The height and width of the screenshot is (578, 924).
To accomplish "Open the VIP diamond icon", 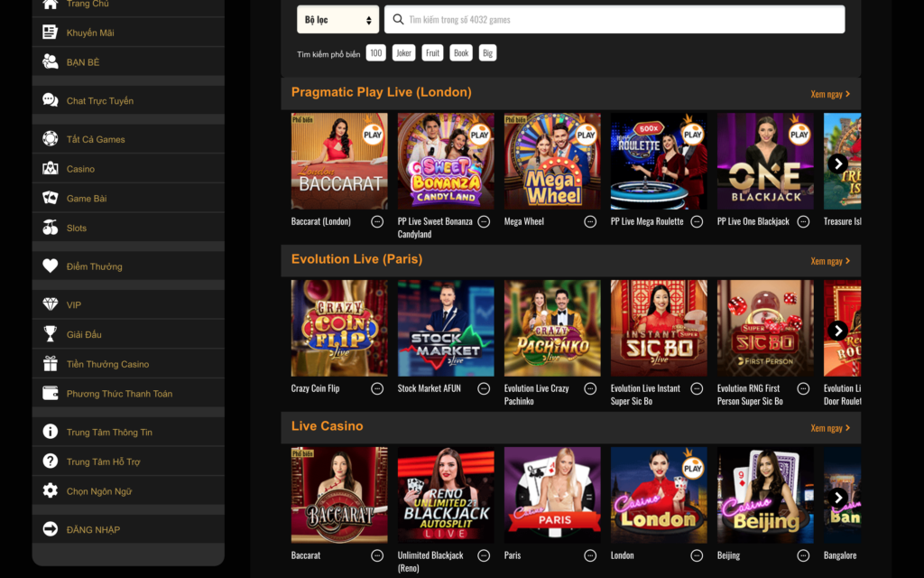I will 51,304.
